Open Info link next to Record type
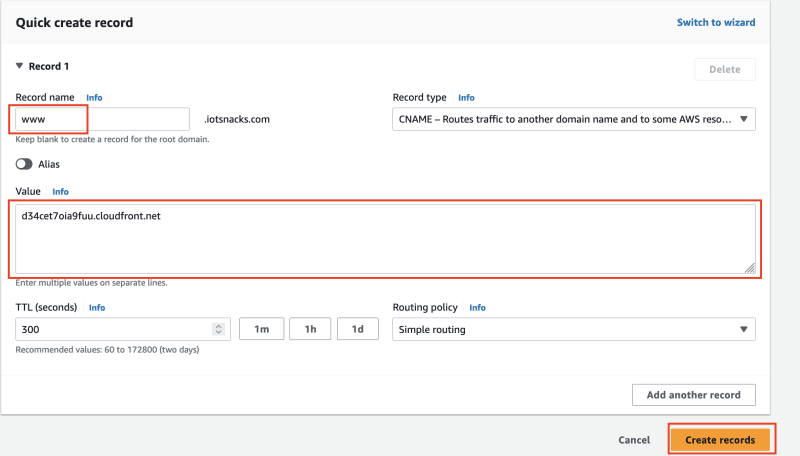The width and height of the screenshot is (800, 456). click(x=466, y=97)
